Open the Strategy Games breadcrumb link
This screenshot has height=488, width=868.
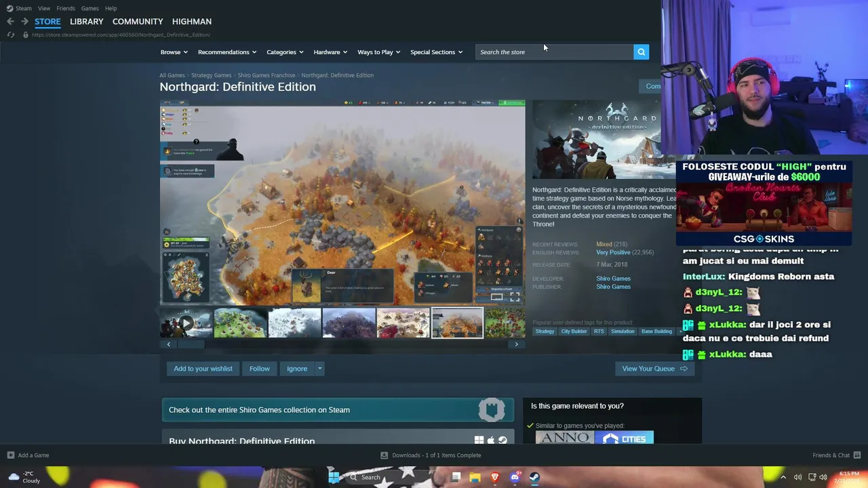(x=211, y=75)
